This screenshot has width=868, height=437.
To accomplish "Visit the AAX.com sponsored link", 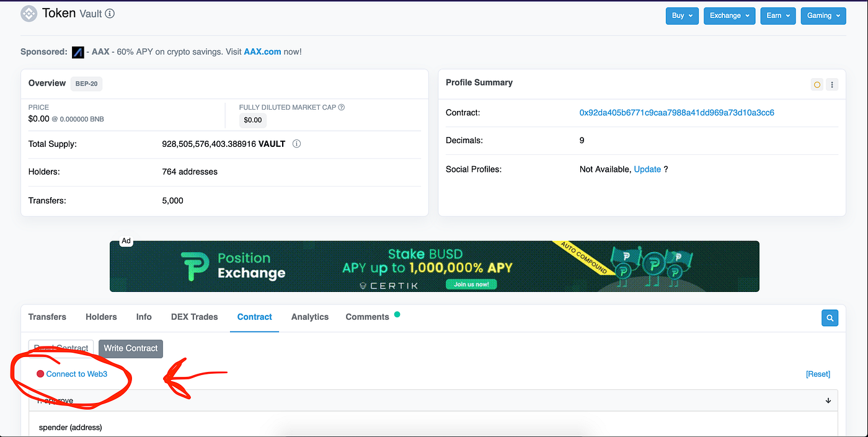I will coord(262,52).
